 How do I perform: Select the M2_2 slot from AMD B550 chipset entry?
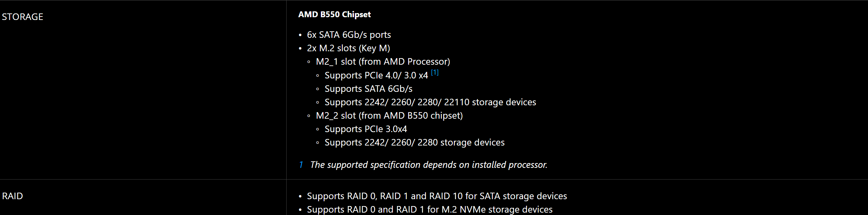(389, 116)
